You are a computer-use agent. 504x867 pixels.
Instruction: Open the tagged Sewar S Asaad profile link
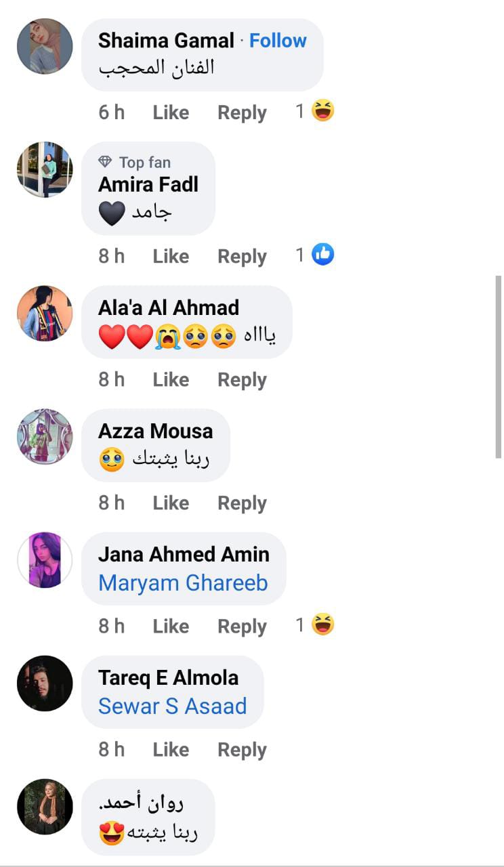pyautogui.click(x=172, y=706)
